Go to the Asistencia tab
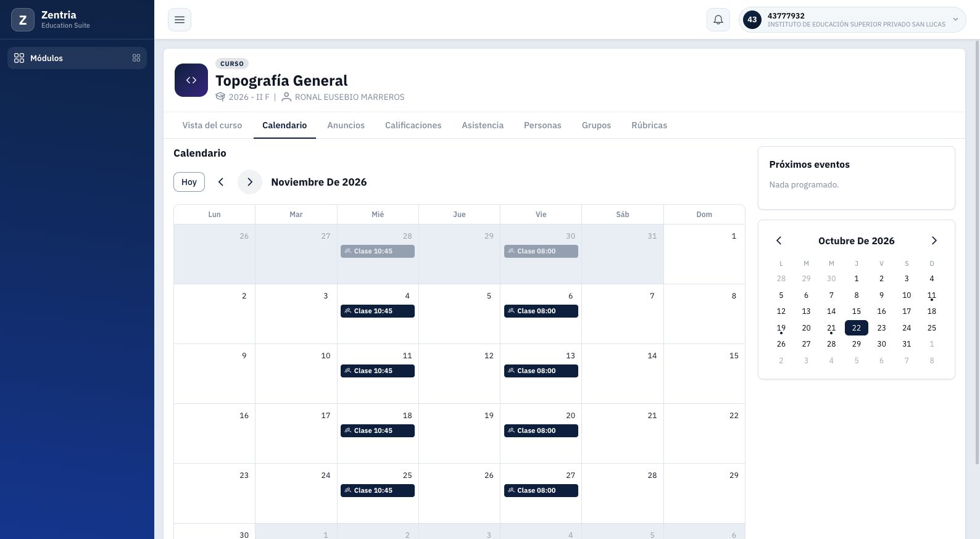Viewport: 980px width, 539px height. click(483, 125)
